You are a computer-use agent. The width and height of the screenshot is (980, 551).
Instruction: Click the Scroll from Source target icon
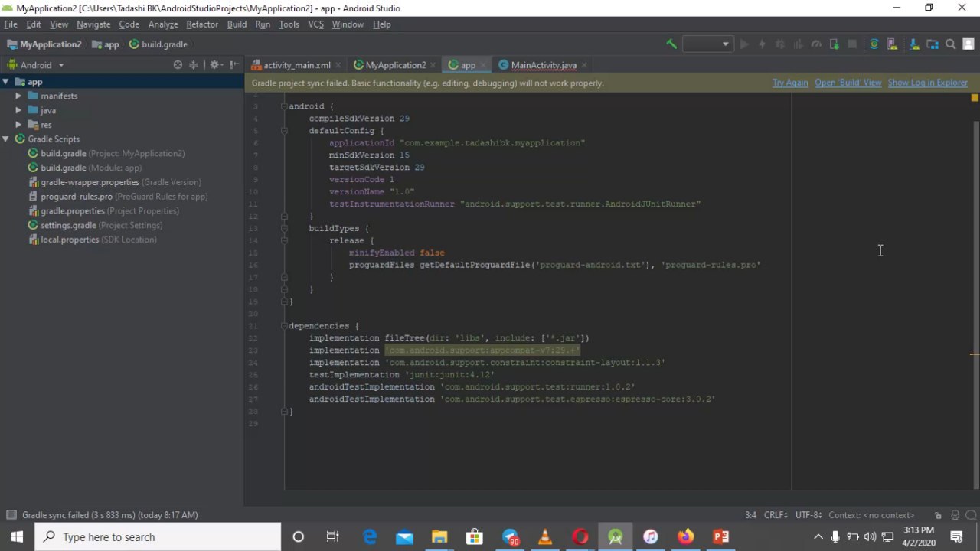(x=178, y=65)
